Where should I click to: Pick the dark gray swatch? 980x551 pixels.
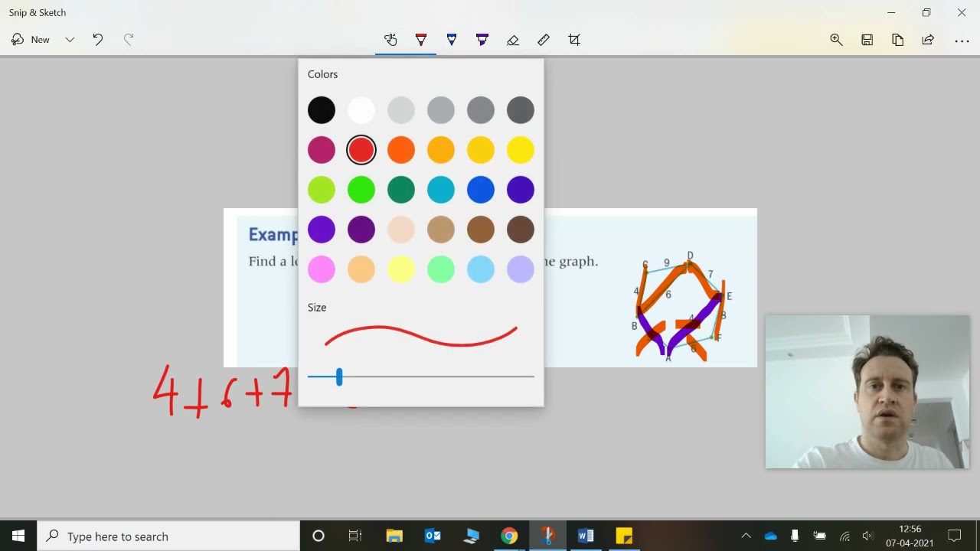521,110
